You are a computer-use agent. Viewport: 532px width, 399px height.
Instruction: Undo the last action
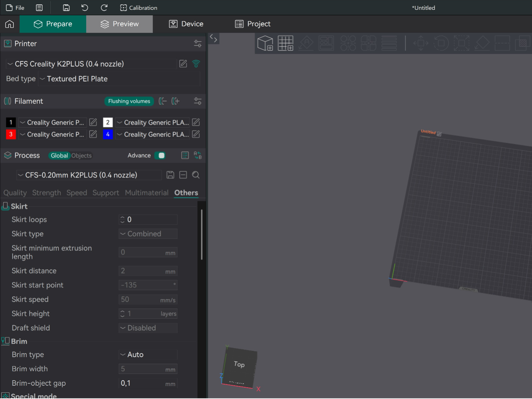click(x=85, y=8)
